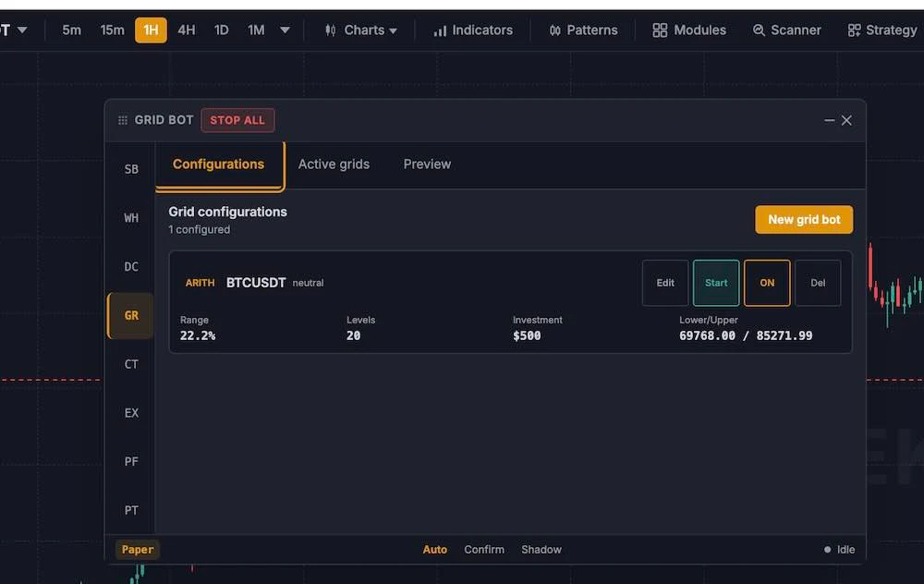924x584 pixels.
Task: Switch to the Preview tab
Action: [427, 164]
